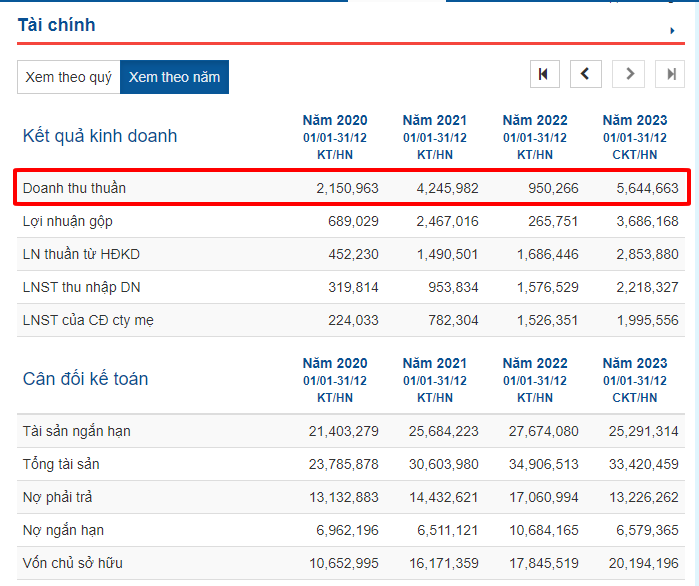Go to previous years with left chevron
The height and width of the screenshot is (586, 699).
(x=585, y=74)
